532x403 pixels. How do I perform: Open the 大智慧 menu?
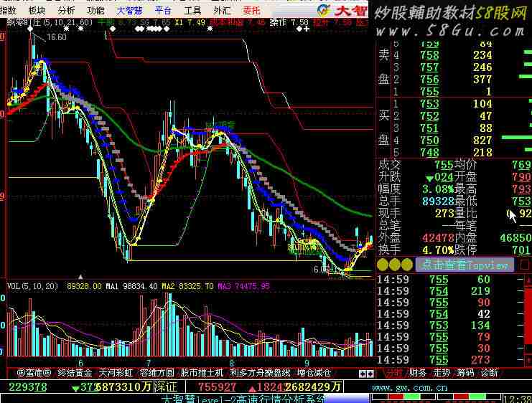pyautogui.click(x=129, y=11)
